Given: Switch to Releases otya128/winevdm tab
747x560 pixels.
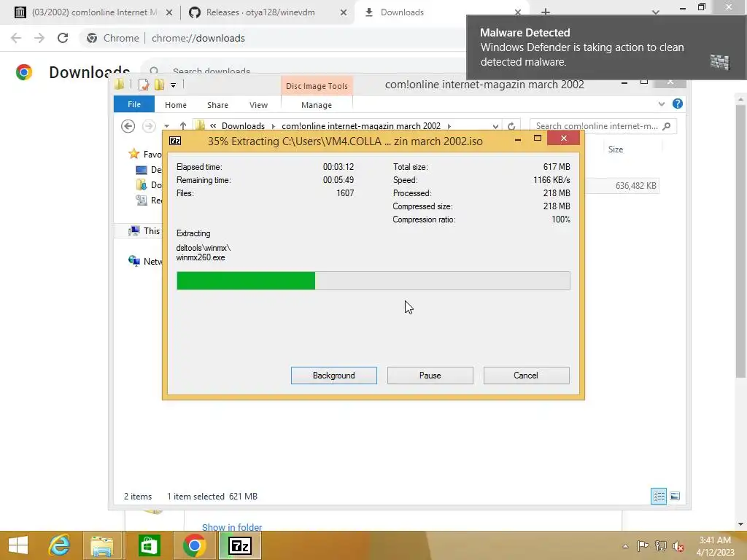Looking at the screenshot, I should pos(260,12).
